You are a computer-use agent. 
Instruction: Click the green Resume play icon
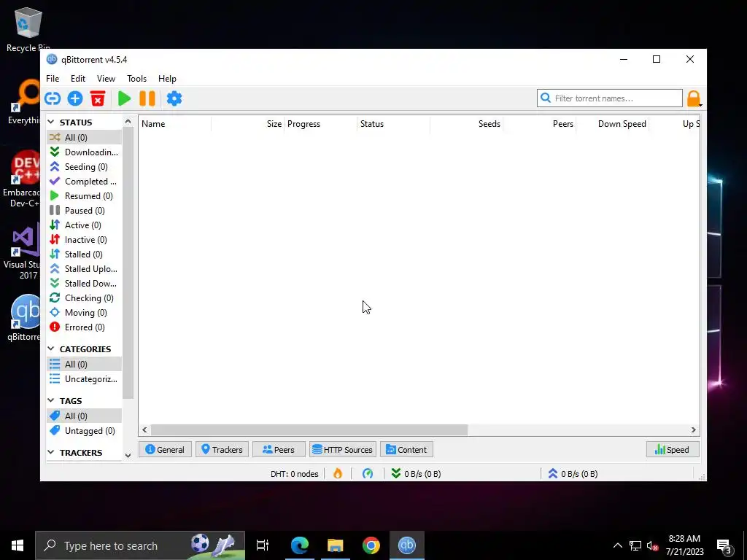coord(124,98)
